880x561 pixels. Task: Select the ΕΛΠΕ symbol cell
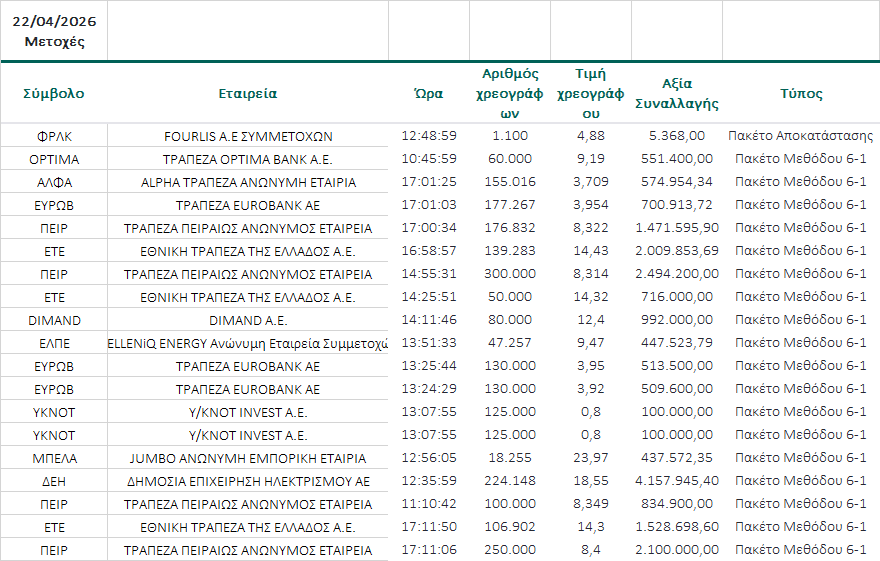coord(54,343)
